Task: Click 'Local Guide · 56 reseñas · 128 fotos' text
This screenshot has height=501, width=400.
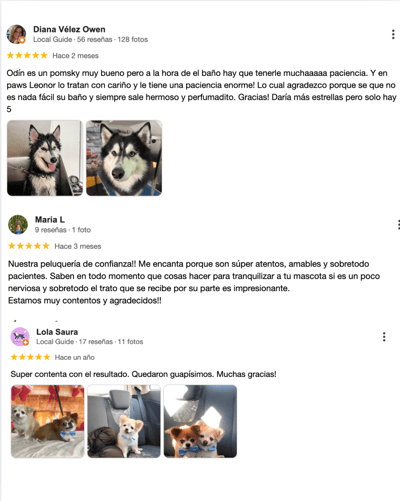Action: (90, 40)
